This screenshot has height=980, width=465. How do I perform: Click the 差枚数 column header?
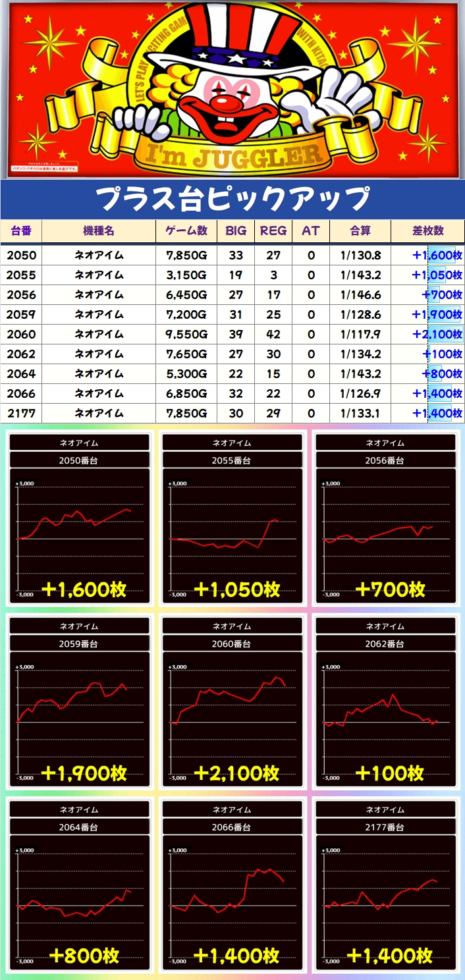[427, 231]
